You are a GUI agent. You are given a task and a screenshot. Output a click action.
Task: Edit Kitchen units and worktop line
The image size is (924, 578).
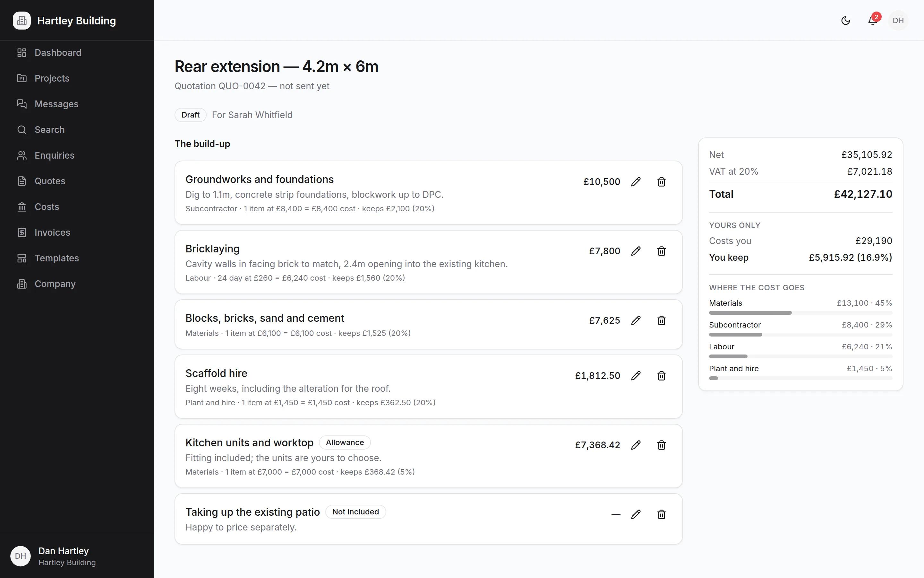coord(636,445)
